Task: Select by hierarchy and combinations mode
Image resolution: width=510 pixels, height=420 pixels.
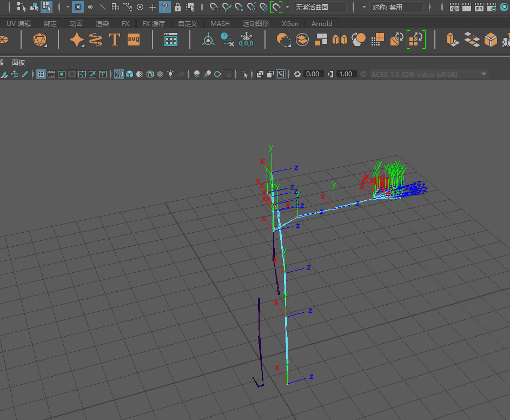Action: pos(22,7)
